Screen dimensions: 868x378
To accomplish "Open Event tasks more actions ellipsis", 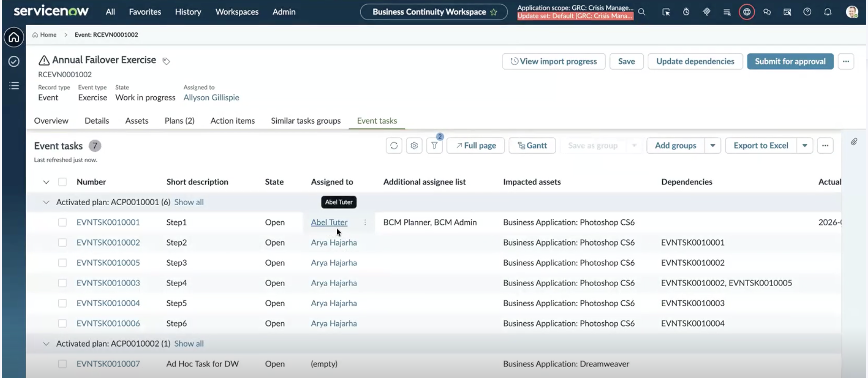I will tap(825, 145).
